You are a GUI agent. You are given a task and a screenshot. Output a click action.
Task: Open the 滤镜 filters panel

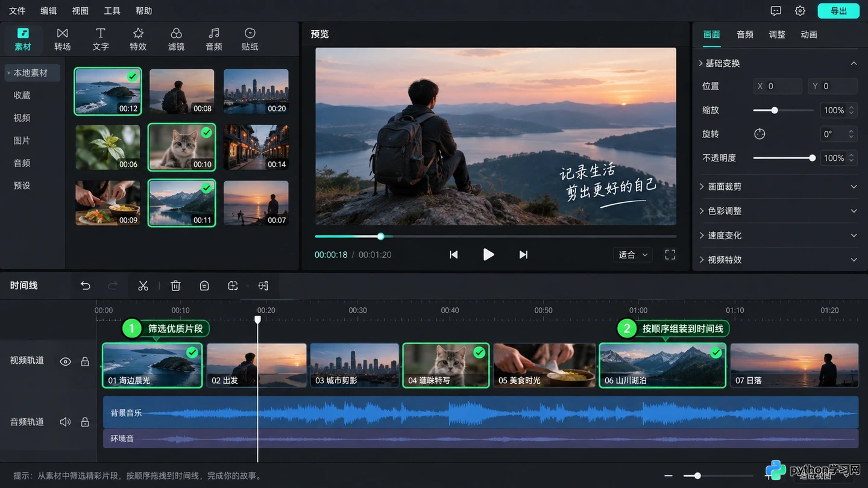coord(176,39)
